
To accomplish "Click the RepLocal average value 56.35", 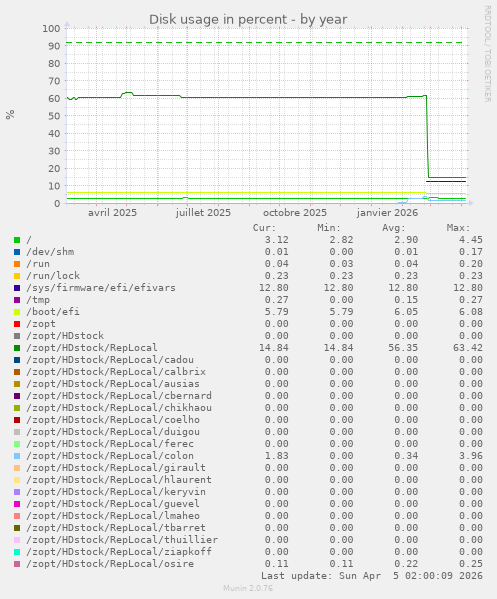I will point(403,348).
